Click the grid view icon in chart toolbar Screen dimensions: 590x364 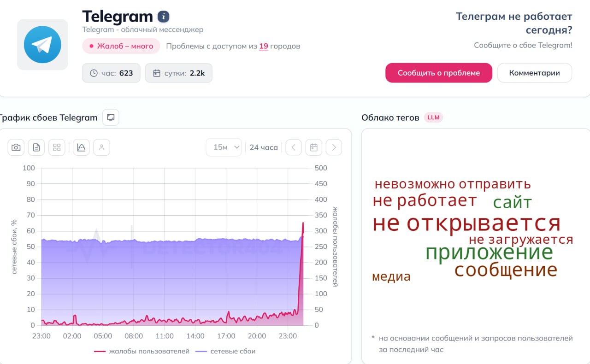click(x=57, y=147)
